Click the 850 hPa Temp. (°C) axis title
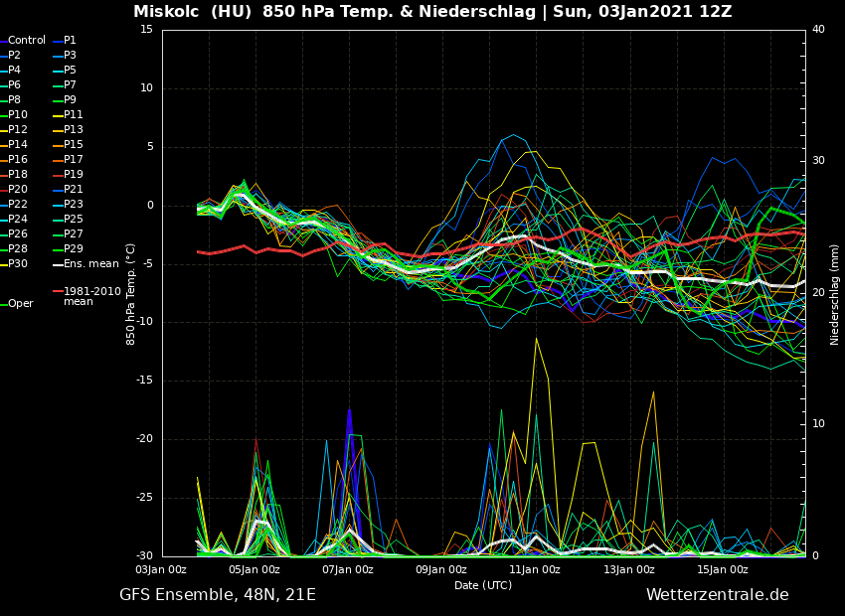Image resolution: width=845 pixels, height=616 pixels. click(131, 294)
